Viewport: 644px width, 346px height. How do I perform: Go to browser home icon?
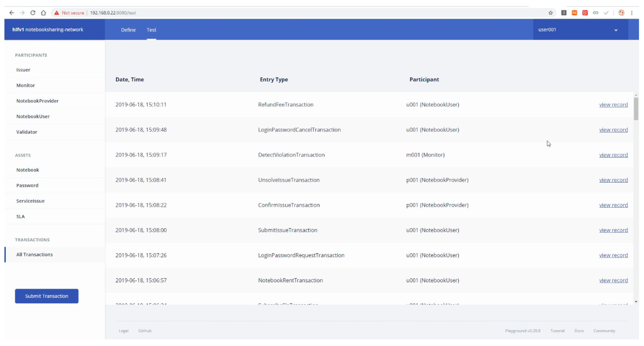point(44,13)
